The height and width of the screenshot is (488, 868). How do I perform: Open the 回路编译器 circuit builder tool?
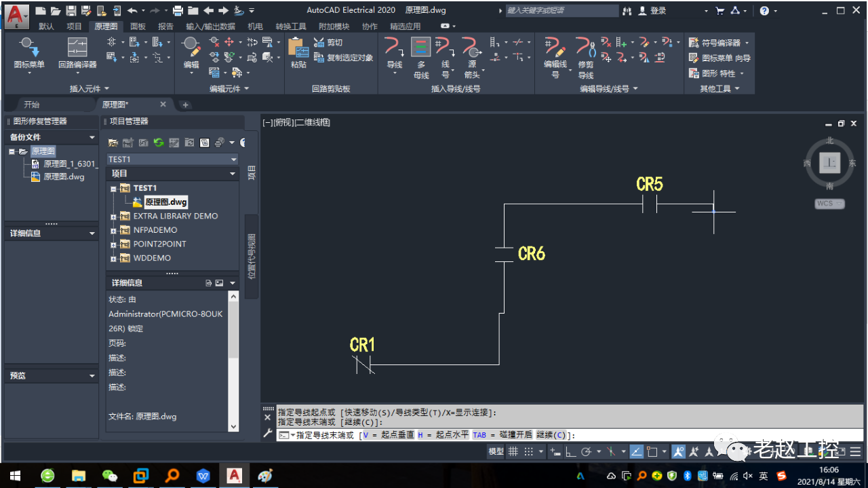tap(77, 54)
